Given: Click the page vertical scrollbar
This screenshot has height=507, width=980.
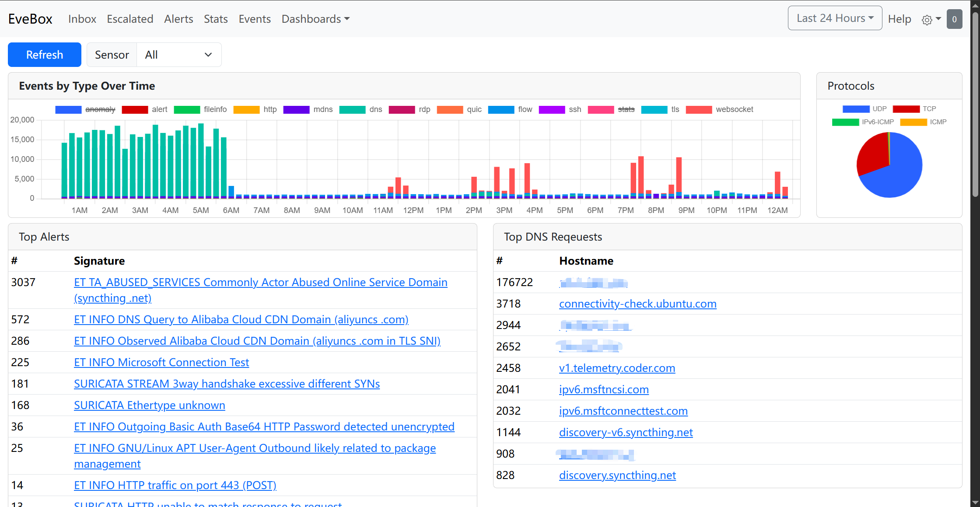Looking at the screenshot, I should tap(975, 105).
